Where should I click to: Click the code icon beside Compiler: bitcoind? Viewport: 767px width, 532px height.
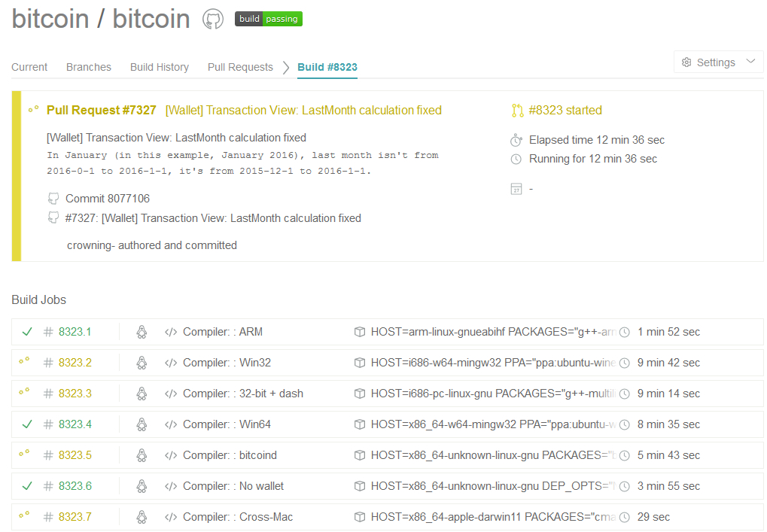(x=171, y=455)
